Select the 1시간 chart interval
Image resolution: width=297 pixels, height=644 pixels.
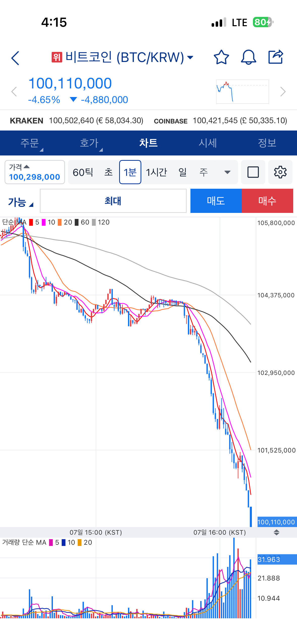coord(156,172)
